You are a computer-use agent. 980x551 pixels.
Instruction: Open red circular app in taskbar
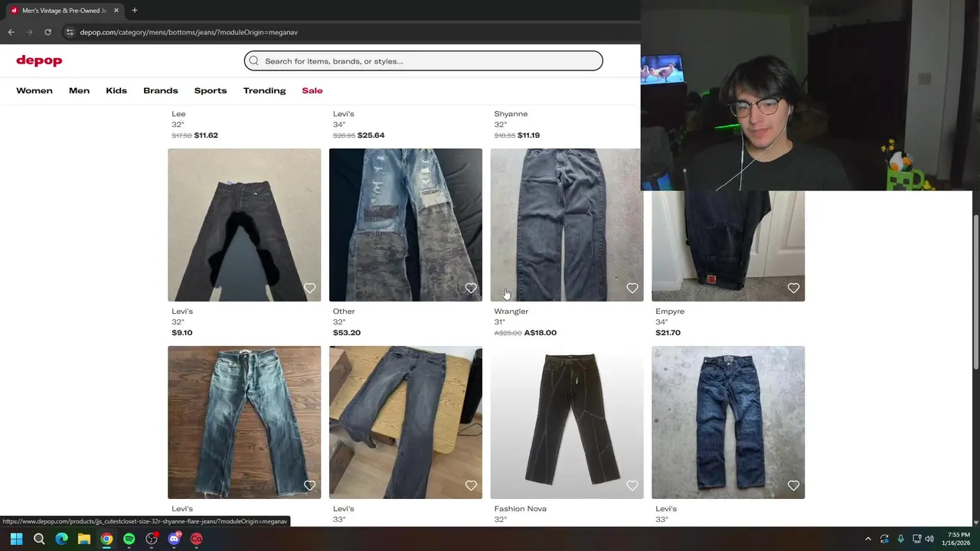(x=197, y=539)
